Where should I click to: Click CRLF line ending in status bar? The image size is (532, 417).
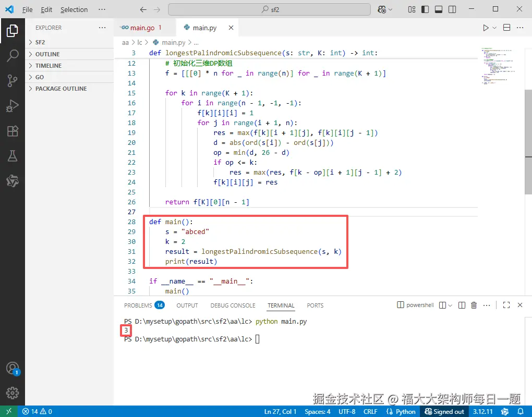370,412
